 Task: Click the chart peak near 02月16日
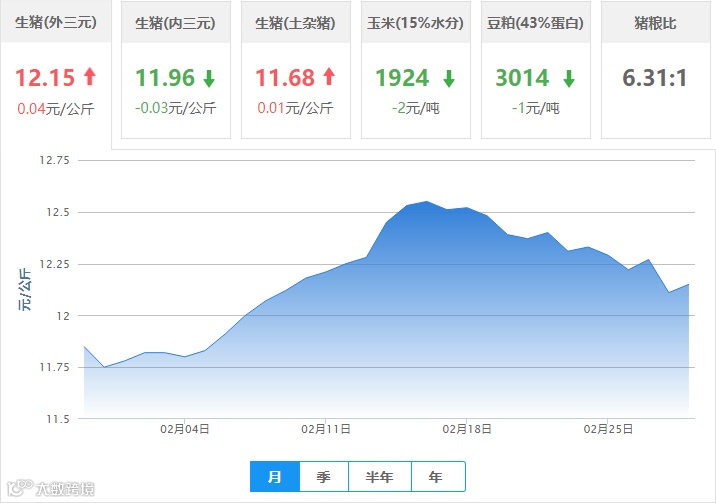[x=426, y=201]
